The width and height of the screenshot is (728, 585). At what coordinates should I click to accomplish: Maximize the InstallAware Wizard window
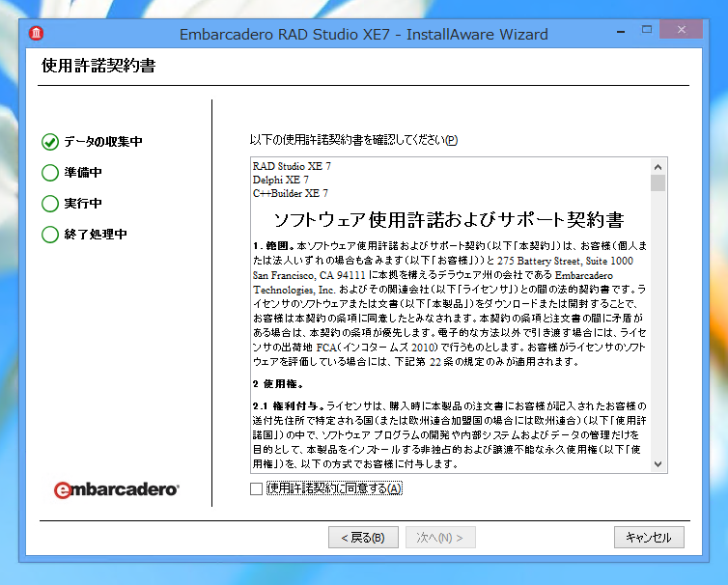647,30
